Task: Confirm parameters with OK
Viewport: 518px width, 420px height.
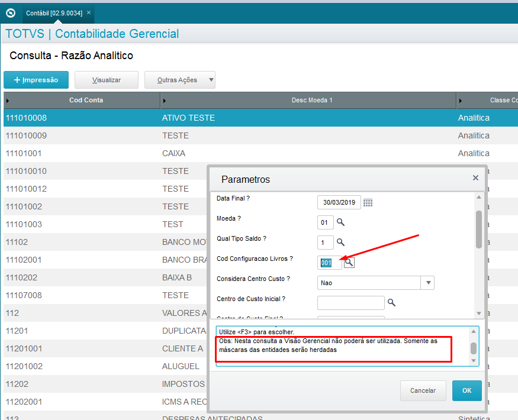Action: click(x=467, y=390)
